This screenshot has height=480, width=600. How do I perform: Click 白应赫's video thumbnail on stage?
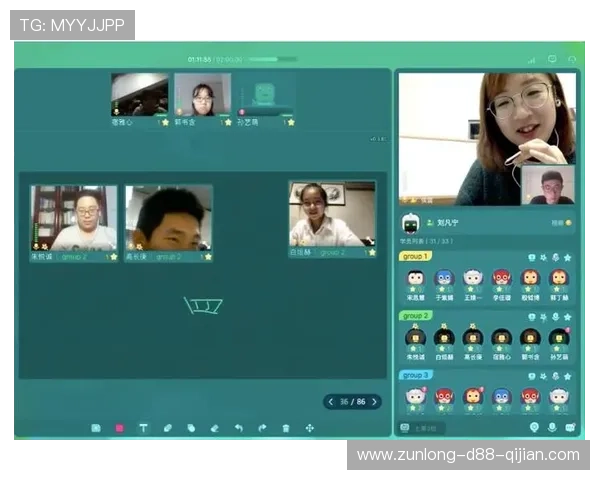(332, 214)
